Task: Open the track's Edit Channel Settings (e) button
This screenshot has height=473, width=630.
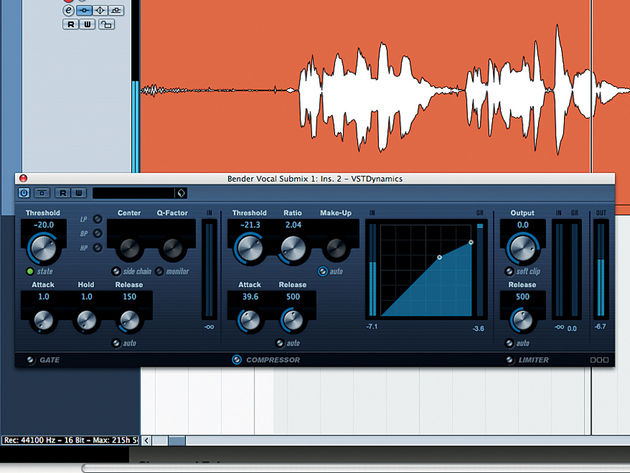Action: point(68,10)
